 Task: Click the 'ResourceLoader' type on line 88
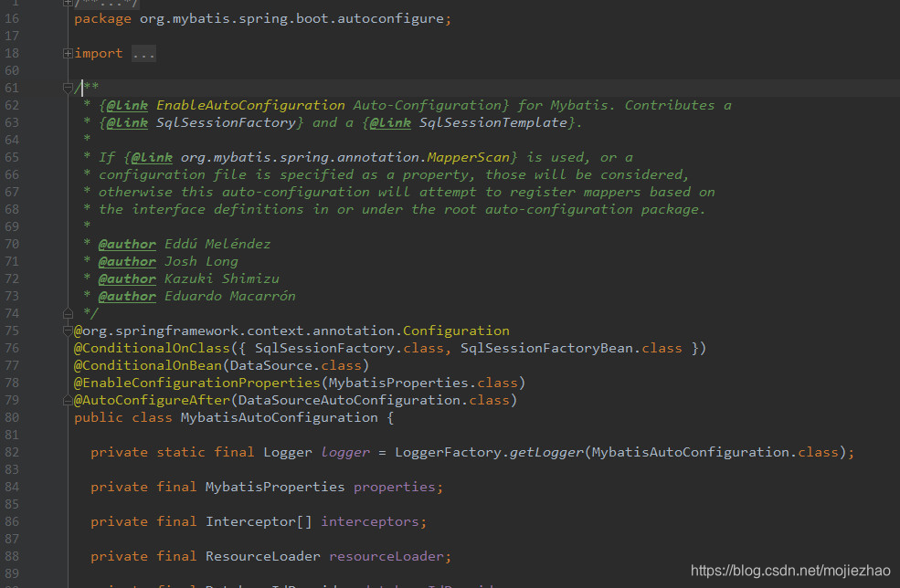(263, 556)
